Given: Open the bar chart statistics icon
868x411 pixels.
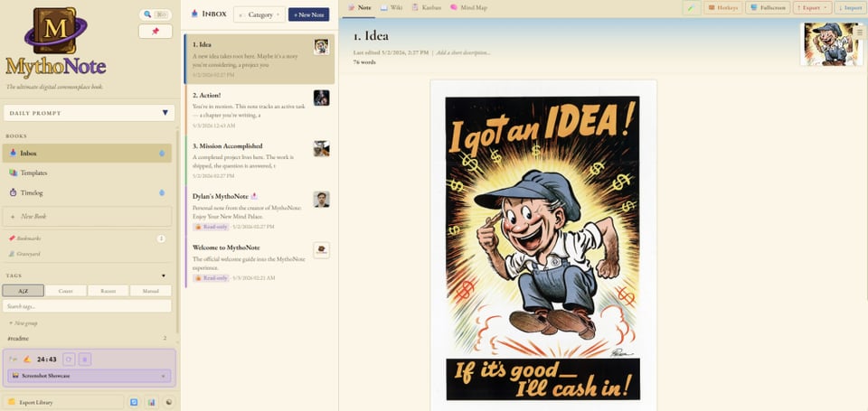Looking at the screenshot, I should (x=151, y=402).
